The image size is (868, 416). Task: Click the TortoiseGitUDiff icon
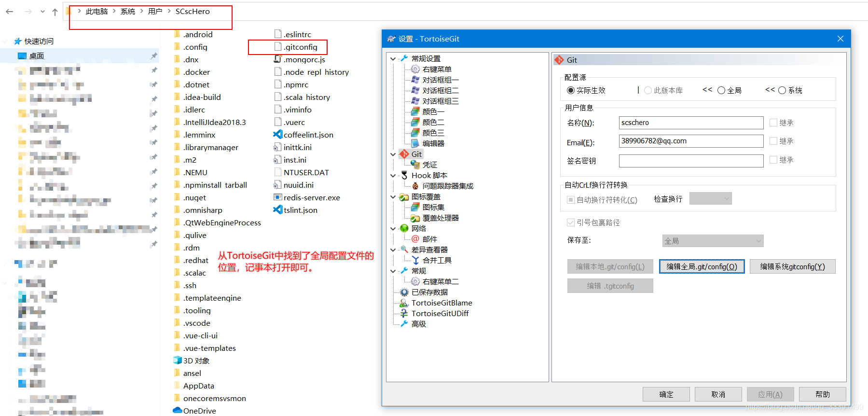[x=404, y=313]
